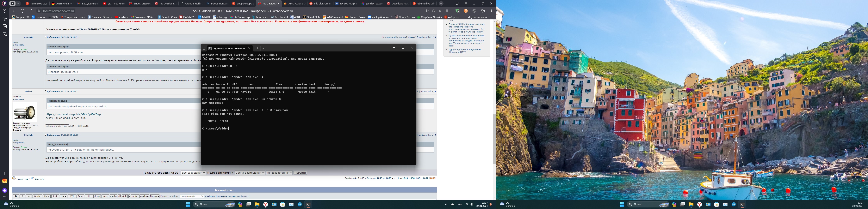The height and width of the screenshot is (209, 868).
Task: Toggle underline with the u button
Action: tap(29, 196)
